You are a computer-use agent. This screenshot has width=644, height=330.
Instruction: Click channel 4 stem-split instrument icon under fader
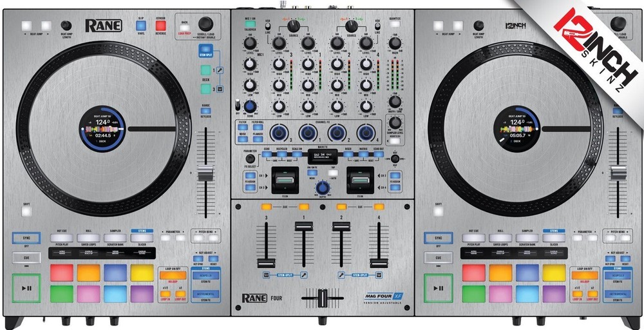click(379, 275)
